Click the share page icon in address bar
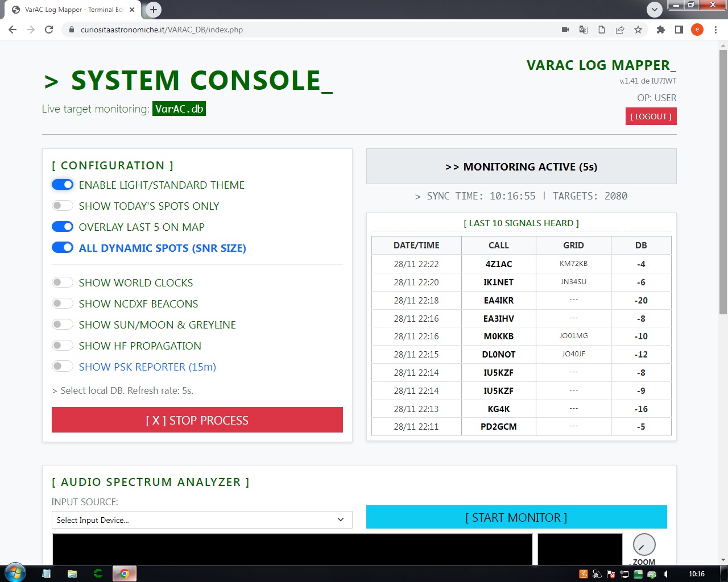 pyautogui.click(x=620, y=30)
